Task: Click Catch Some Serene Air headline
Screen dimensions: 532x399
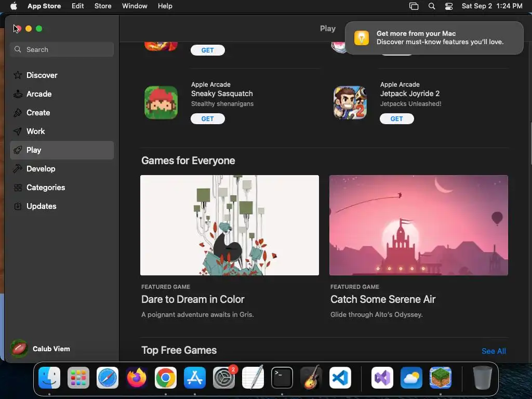Action: click(x=383, y=299)
